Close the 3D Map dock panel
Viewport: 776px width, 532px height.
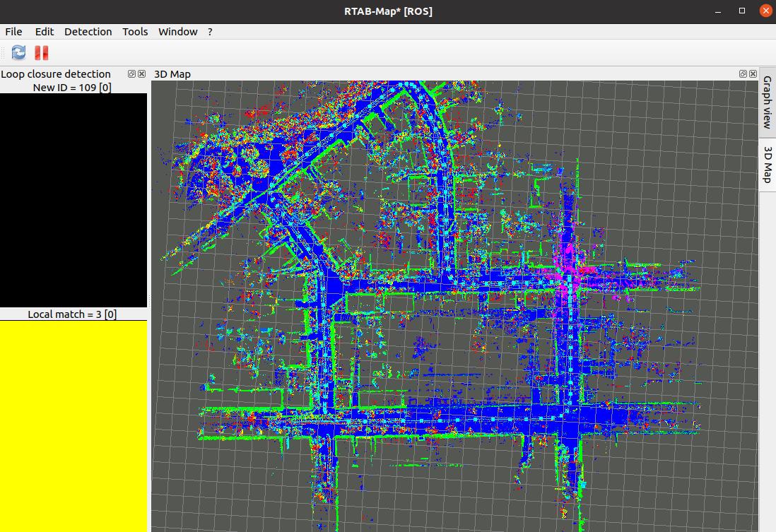tap(752, 74)
